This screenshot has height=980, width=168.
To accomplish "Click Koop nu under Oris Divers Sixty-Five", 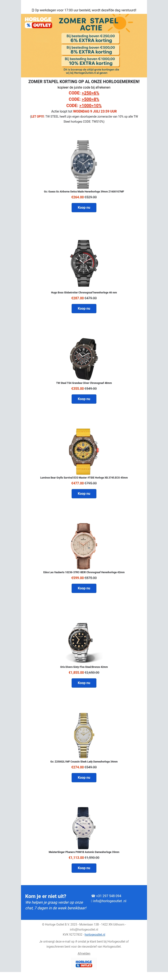I will pyautogui.click(x=84, y=683).
